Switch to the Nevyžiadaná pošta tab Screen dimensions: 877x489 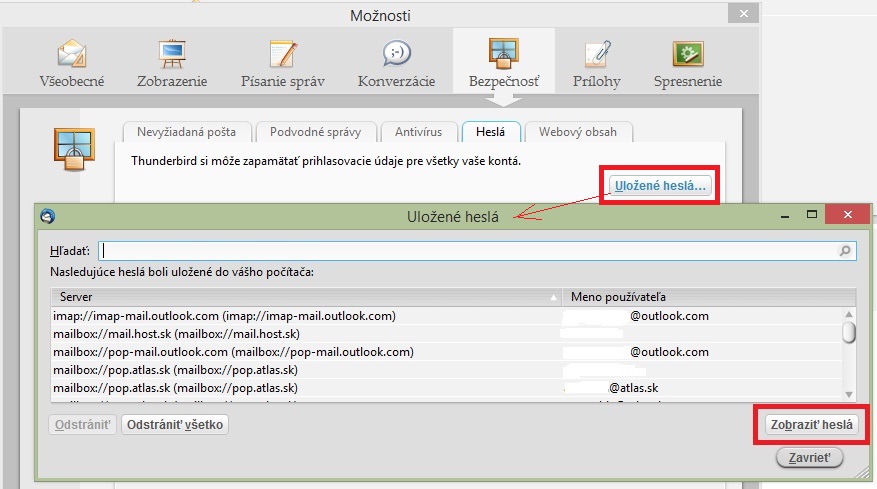click(x=186, y=132)
